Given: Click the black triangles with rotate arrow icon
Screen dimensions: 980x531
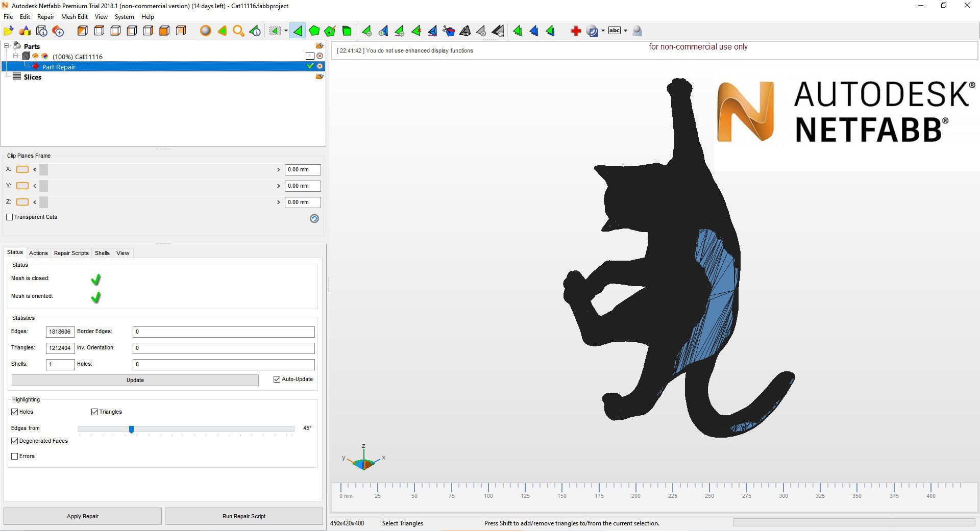Looking at the screenshot, I should click(x=498, y=31).
